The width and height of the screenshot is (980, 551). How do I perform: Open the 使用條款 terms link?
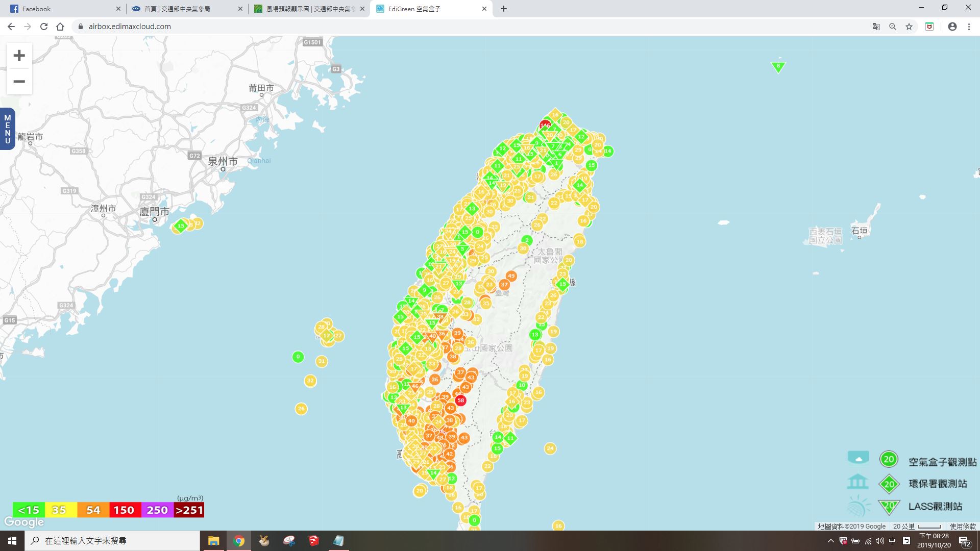coord(963,527)
